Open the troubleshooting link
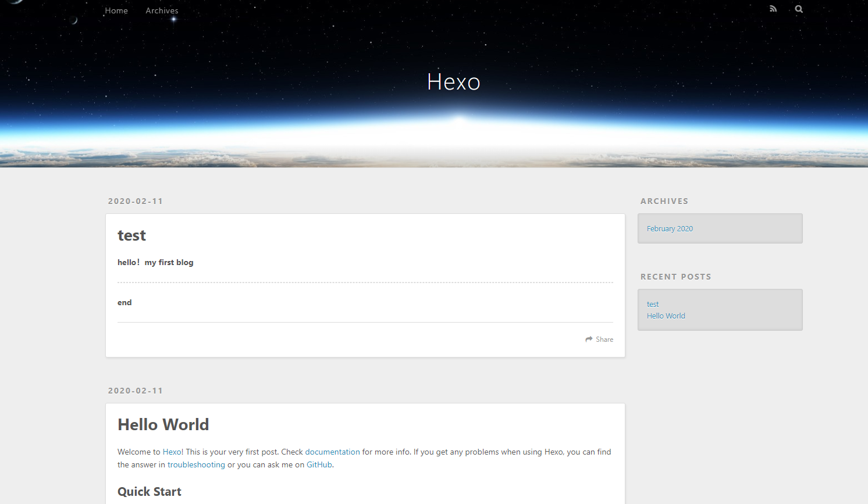Screen dimensions: 868x504 (x=196, y=464)
